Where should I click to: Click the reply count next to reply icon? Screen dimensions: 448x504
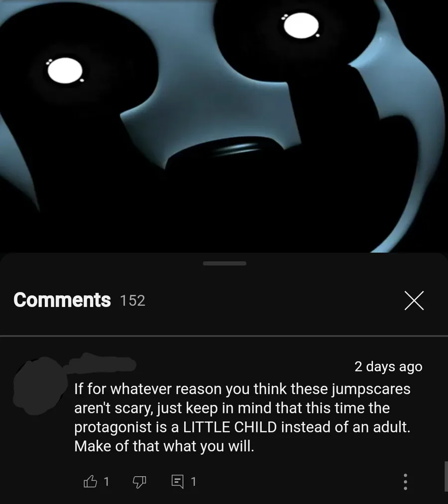click(x=193, y=482)
